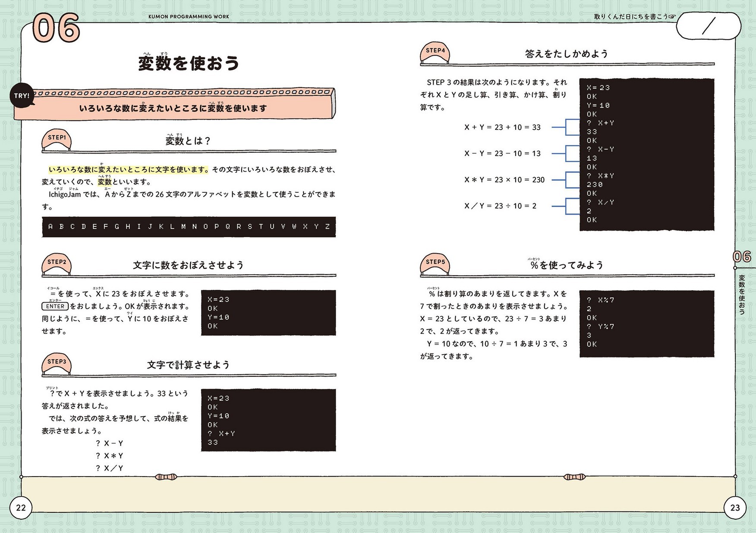This screenshot has width=756, height=533.
Task: Click the yellow highlighted sentence in STEP1
Action: (x=128, y=169)
